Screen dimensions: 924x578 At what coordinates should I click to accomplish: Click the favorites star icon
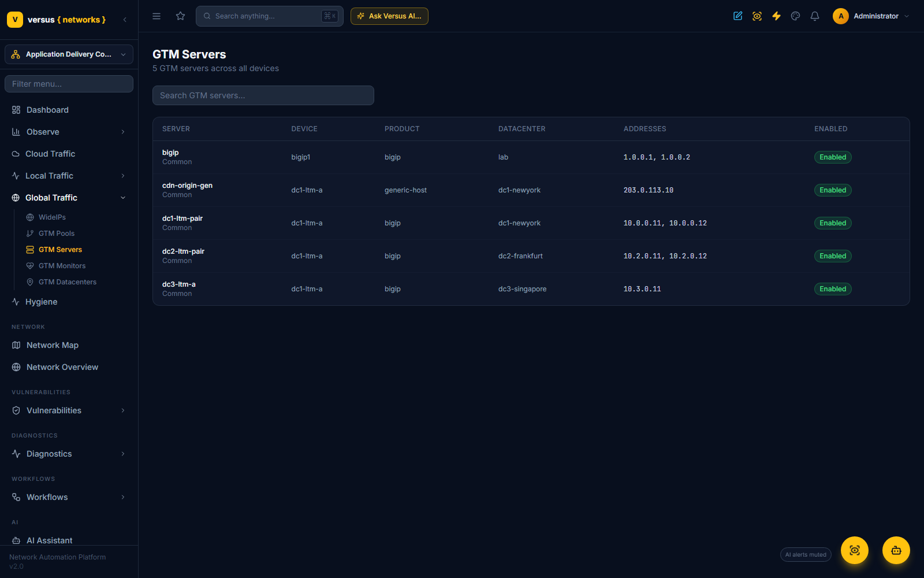click(181, 16)
